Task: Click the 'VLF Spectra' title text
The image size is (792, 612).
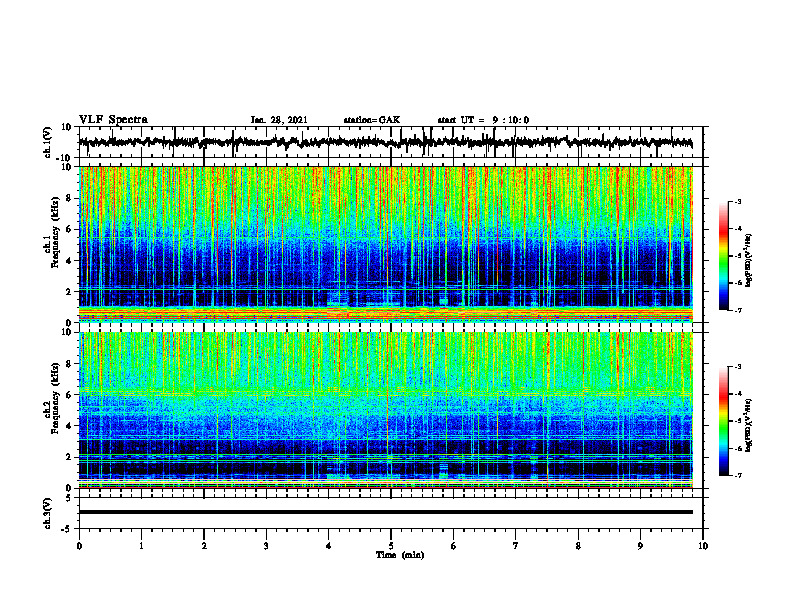Action: pos(113,120)
